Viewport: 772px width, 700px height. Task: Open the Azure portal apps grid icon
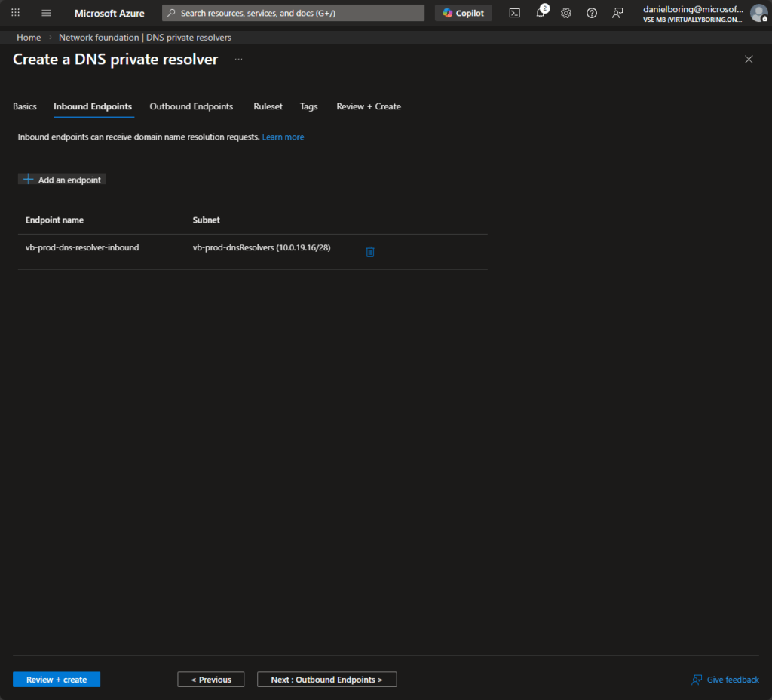[x=15, y=13]
